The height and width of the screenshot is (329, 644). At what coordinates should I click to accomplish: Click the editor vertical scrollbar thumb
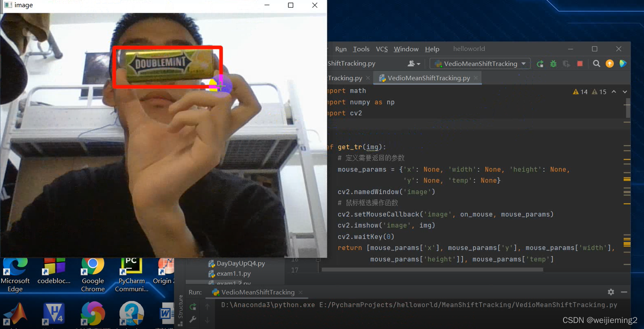point(628,107)
